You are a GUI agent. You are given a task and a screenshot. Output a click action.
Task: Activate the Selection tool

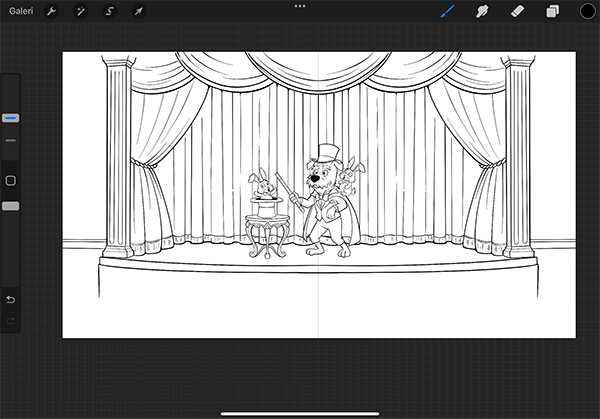pyautogui.click(x=110, y=11)
